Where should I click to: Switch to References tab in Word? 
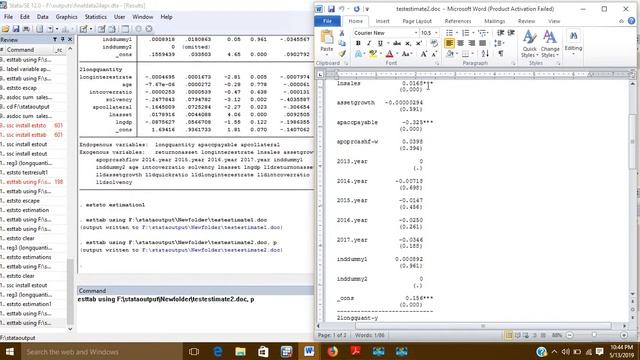[458, 21]
